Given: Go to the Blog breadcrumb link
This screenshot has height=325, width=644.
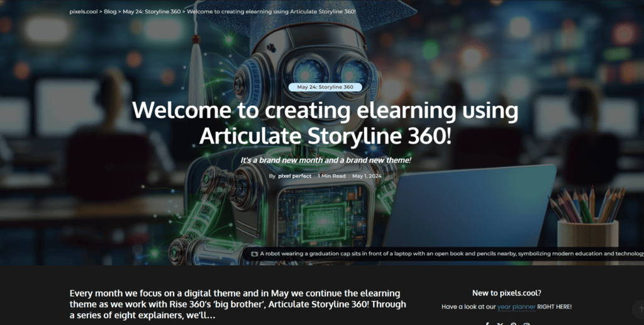Looking at the screenshot, I should point(110,11).
